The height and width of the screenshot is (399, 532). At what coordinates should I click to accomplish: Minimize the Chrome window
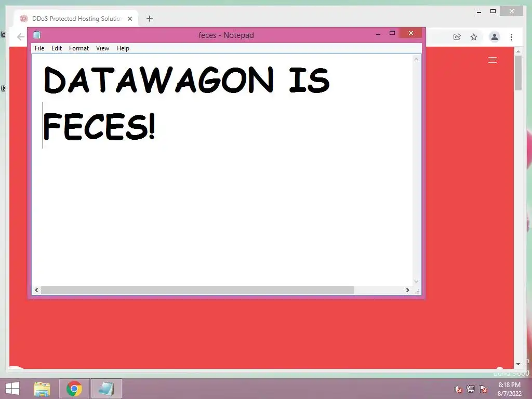[x=478, y=11]
